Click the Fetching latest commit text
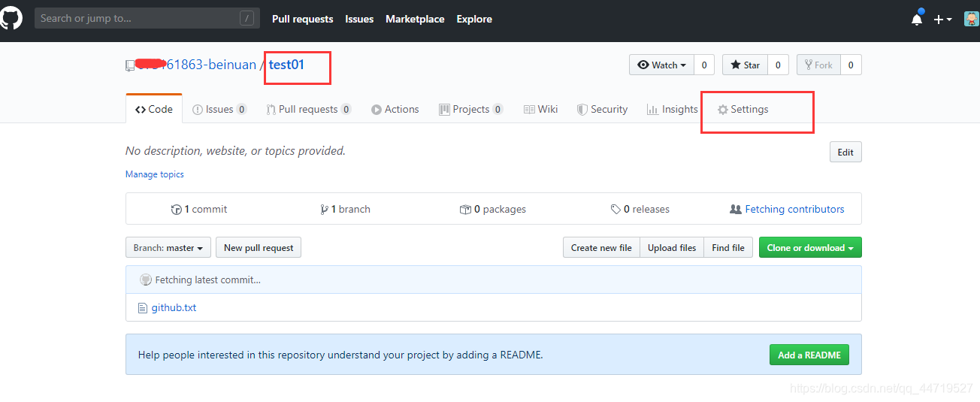This screenshot has width=980, height=402. click(x=208, y=280)
